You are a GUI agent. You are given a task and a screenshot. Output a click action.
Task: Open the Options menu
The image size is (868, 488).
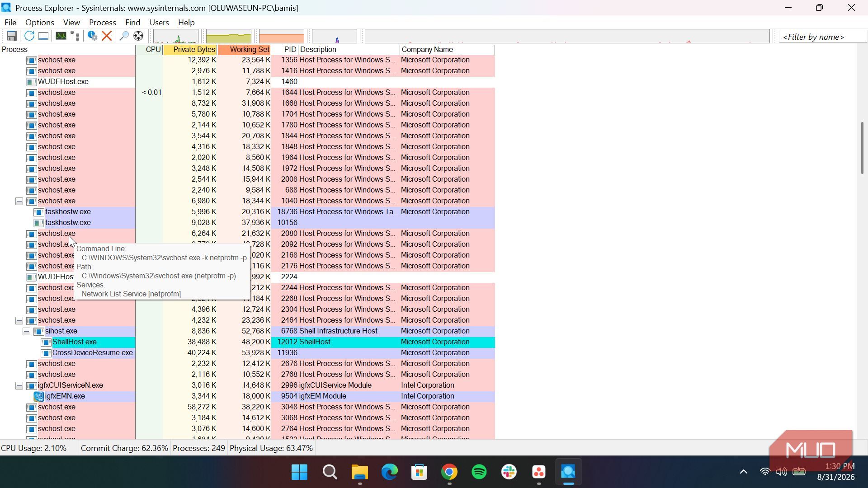click(x=40, y=23)
